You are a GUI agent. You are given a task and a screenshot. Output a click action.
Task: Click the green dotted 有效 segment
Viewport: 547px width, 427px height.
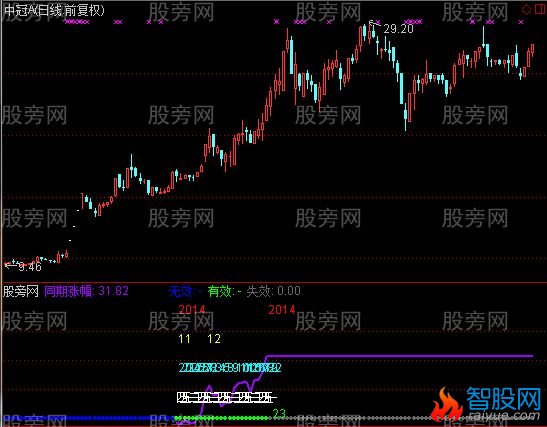click(x=222, y=418)
